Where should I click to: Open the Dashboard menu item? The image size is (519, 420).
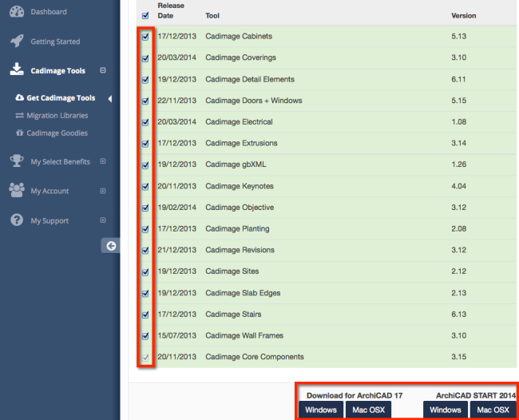49,12
